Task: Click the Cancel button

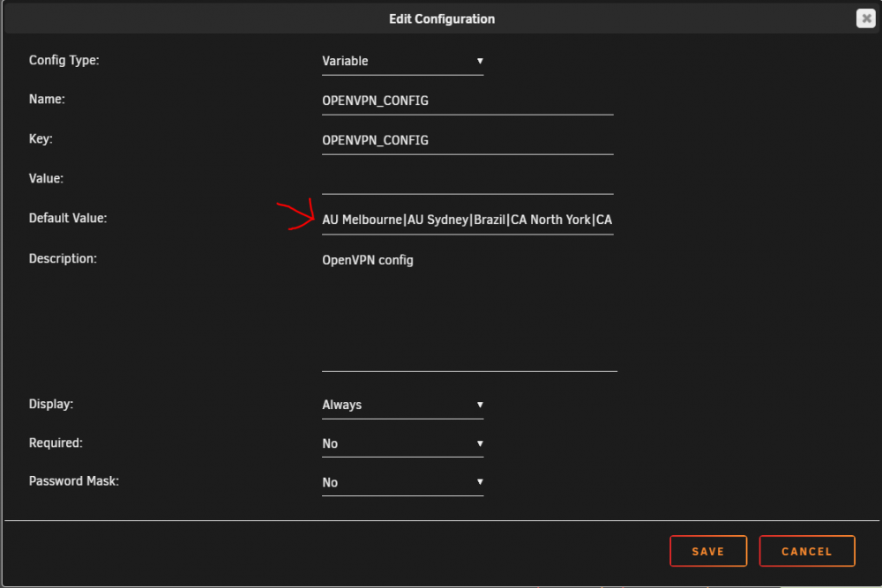Action: (807, 551)
